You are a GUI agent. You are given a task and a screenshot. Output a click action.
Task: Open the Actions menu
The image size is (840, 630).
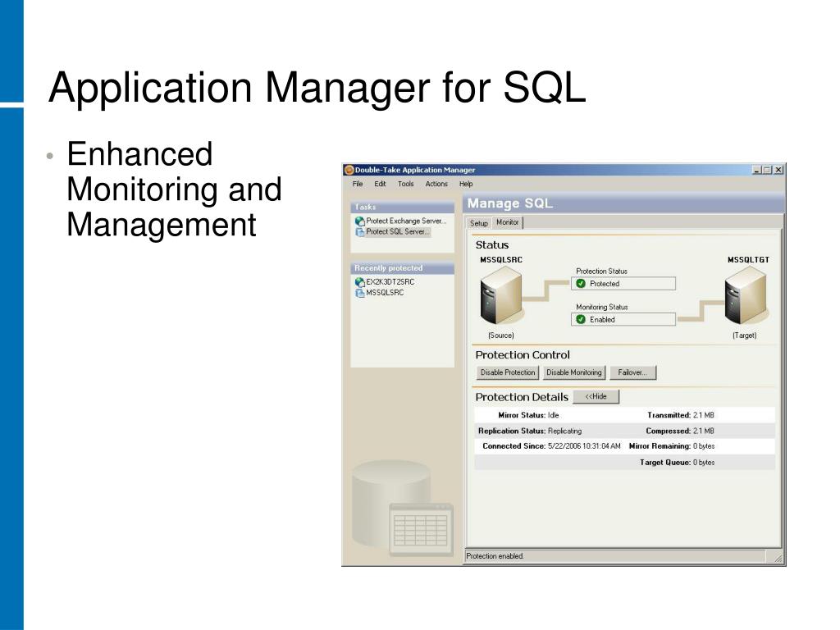pos(436,184)
